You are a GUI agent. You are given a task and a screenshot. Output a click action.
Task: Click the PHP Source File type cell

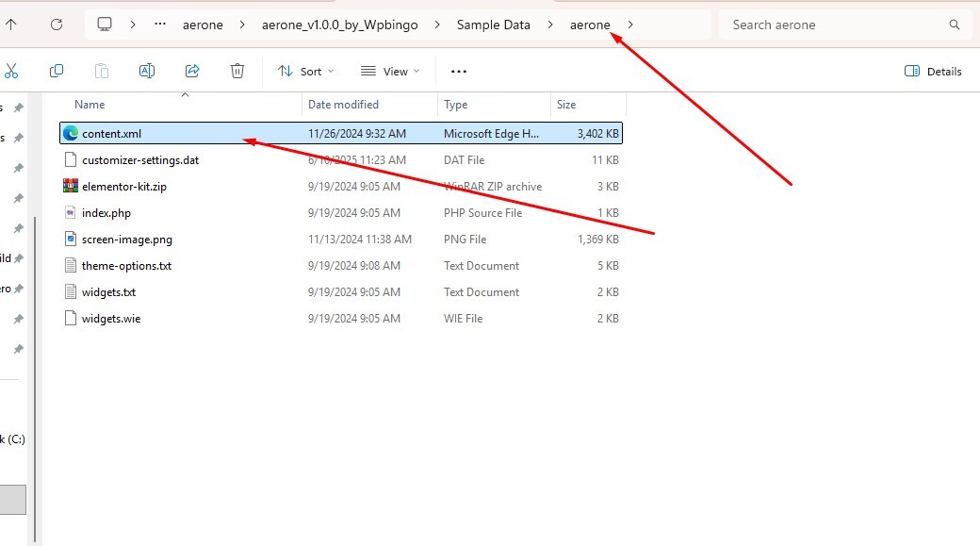coord(482,212)
